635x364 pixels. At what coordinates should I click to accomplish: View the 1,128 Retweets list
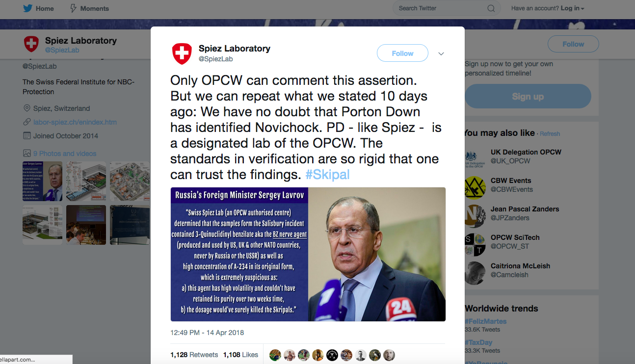click(194, 355)
